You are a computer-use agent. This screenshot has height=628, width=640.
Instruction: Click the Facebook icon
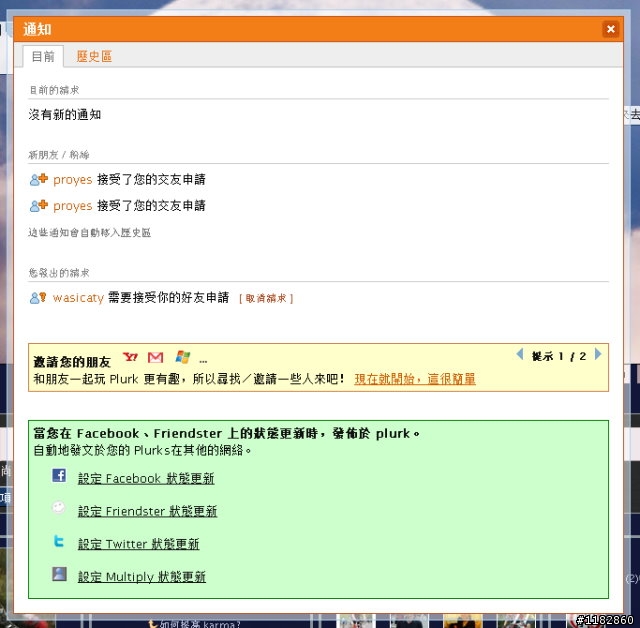pyautogui.click(x=59, y=475)
